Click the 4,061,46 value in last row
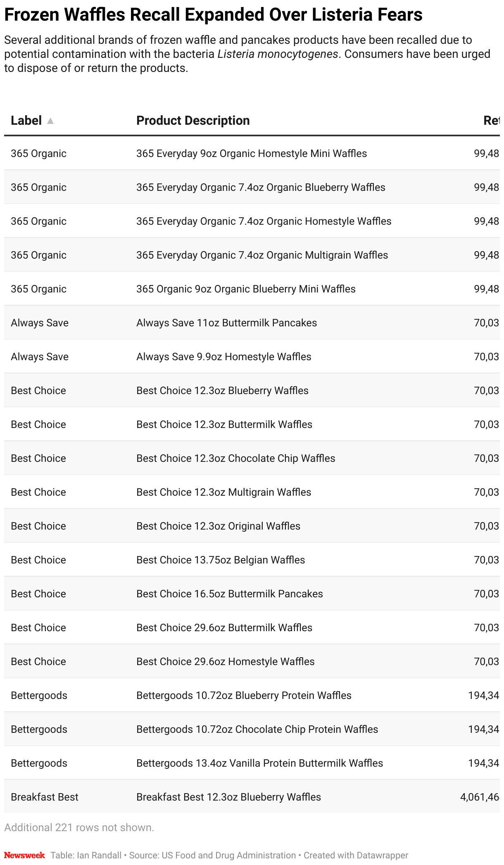The height and width of the screenshot is (865, 504). pos(479,797)
